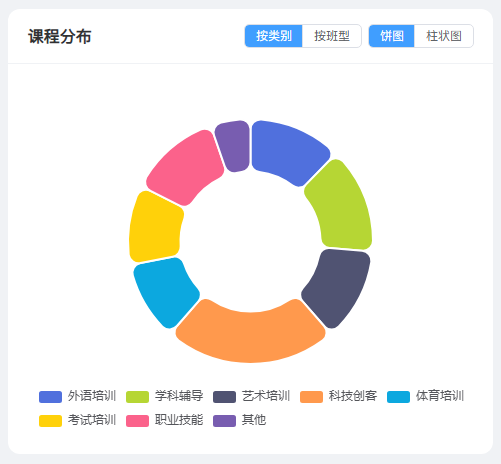The height and width of the screenshot is (464, 501).
Task: Toggle 学科辅导 legend color swatch
Action: (137, 397)
